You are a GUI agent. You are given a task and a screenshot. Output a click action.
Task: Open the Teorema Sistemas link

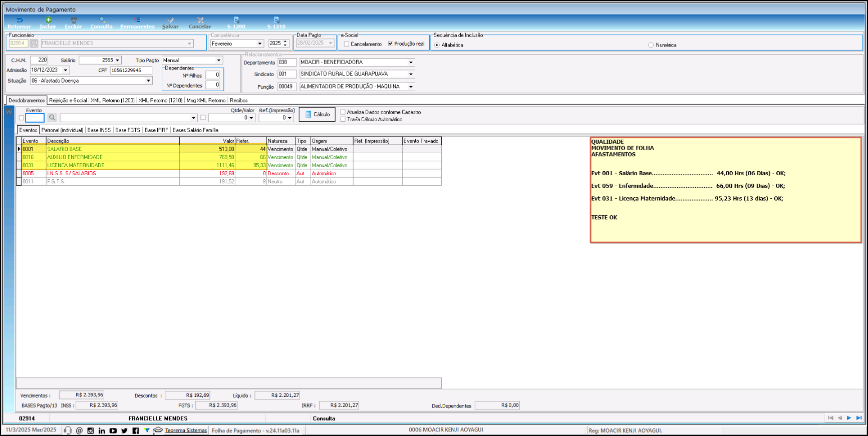186,430
